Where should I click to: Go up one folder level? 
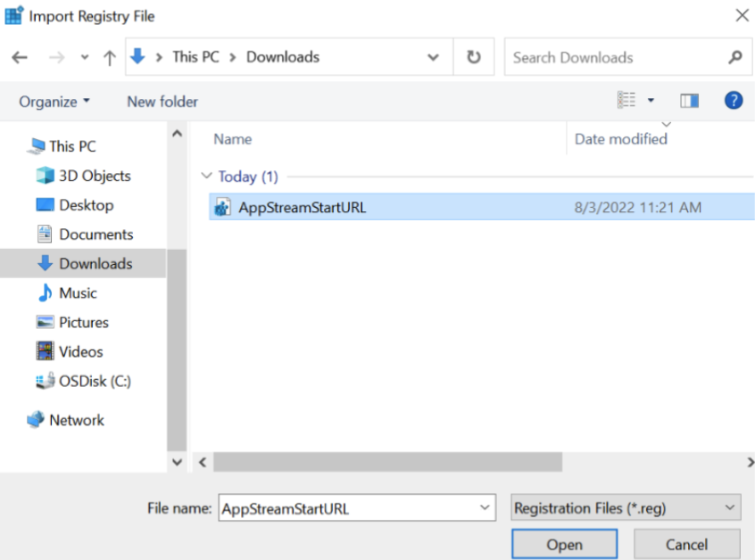[110, 58]
